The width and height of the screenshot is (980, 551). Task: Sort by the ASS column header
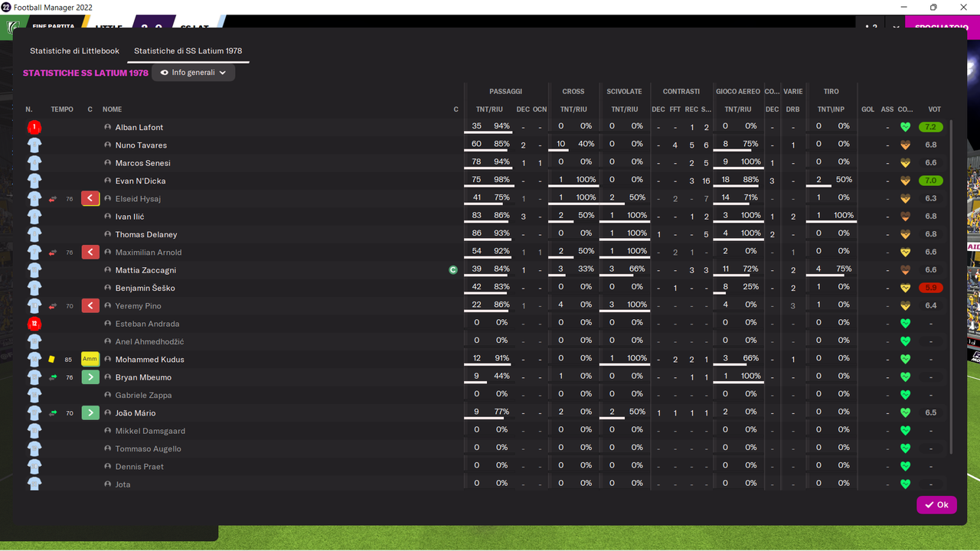[x=887, y=109]
